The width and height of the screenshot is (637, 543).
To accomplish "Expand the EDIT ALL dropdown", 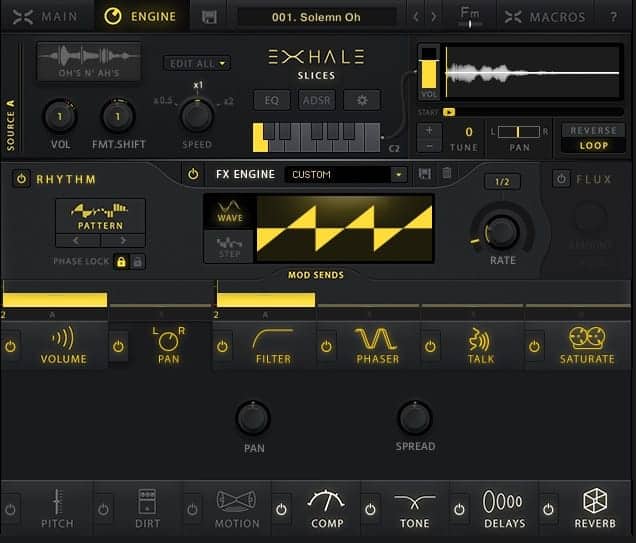I will click(197, 64).
